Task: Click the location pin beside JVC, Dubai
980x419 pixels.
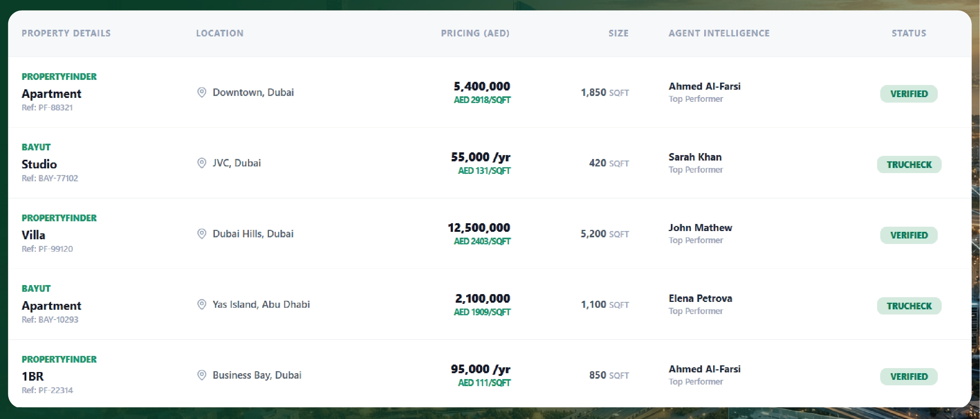Action: pos(201,163)
